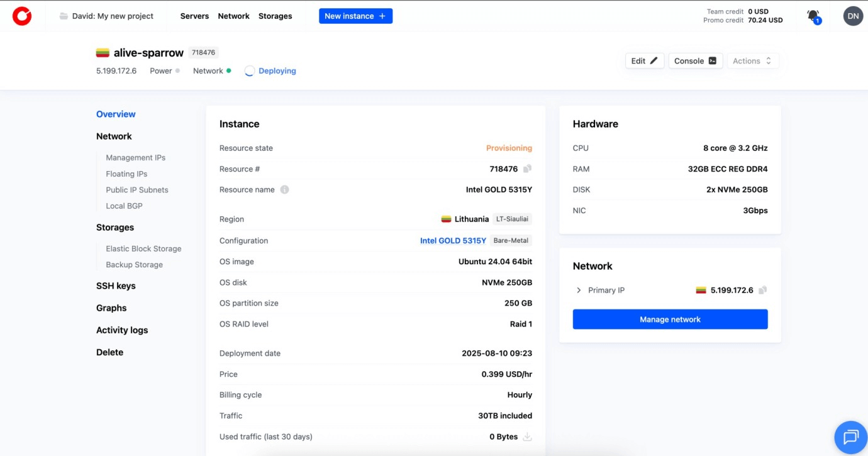Open the DN user avatar menu
868x456 pixels.
click(853, 16)
